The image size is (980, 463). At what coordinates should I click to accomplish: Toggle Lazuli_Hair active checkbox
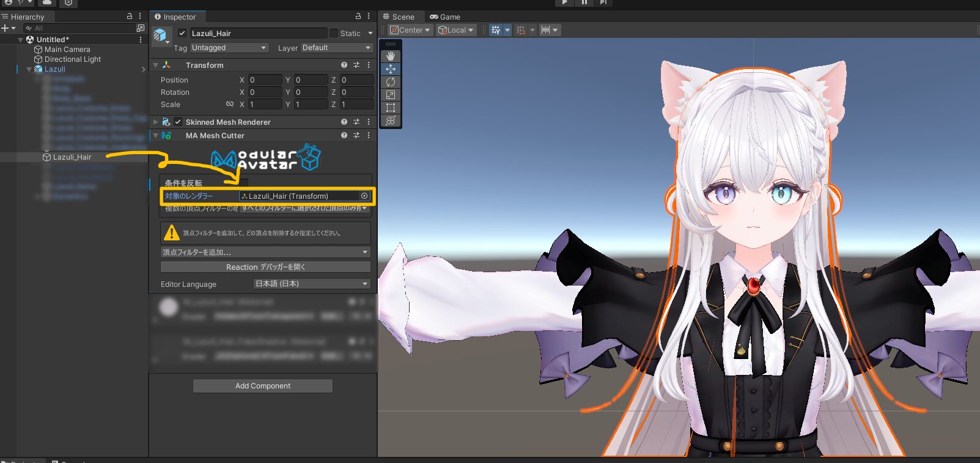(182, 33)
